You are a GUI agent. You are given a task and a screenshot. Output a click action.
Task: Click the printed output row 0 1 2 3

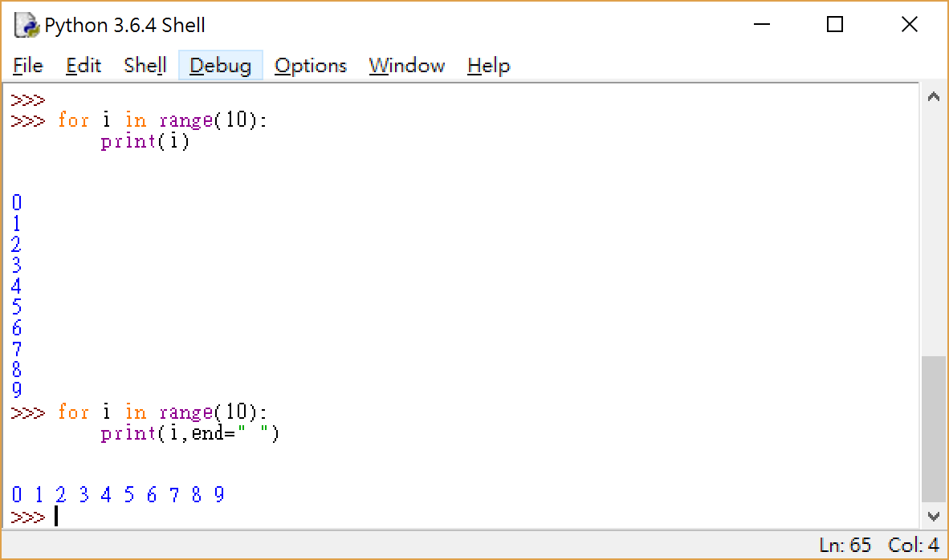(x=48, y=495)
